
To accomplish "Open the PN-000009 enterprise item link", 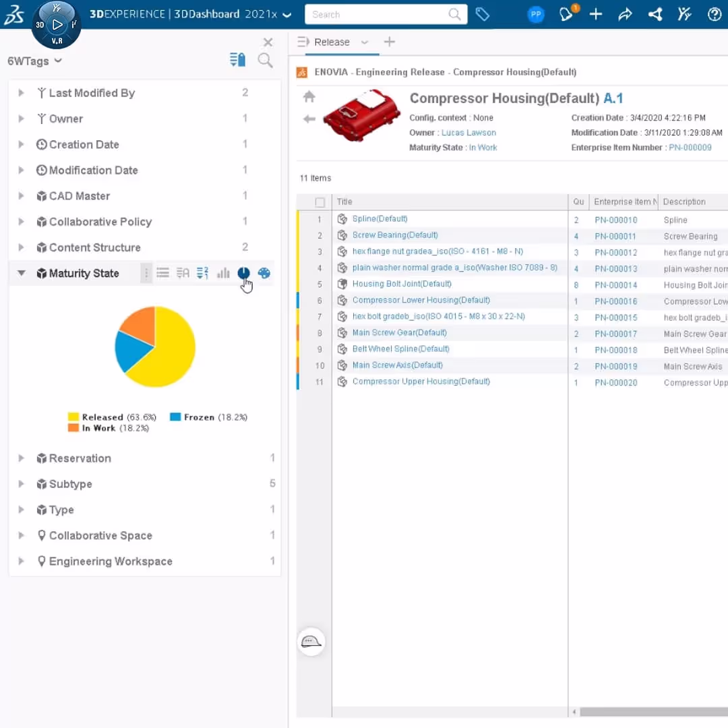I will coord(690,148).
